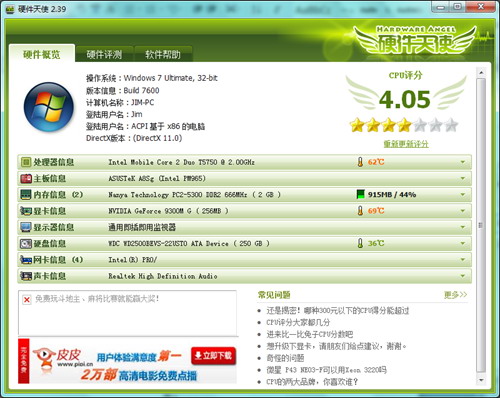500x398 pixels.
Task: Click the Windows 7 logo orb
Action: click(x=49, y=107)
